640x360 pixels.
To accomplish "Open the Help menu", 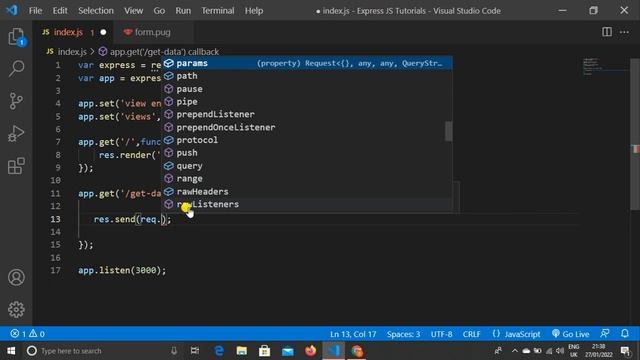I will (x=253, y=11).
